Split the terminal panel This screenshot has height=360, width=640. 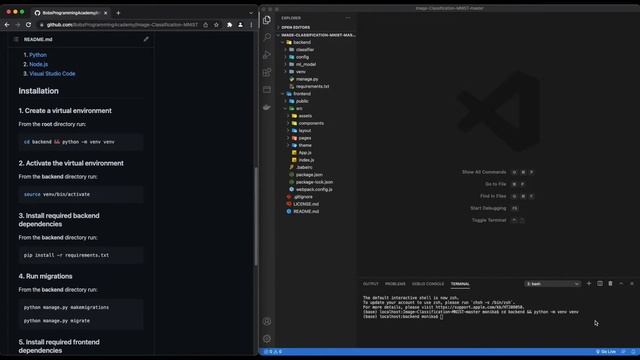600,284
